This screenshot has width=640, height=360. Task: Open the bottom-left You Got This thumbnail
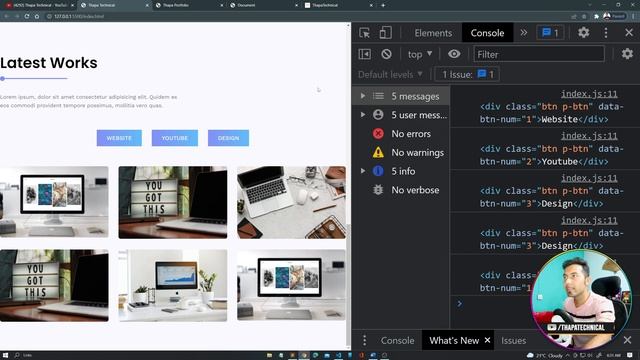[x=54, y=285]
